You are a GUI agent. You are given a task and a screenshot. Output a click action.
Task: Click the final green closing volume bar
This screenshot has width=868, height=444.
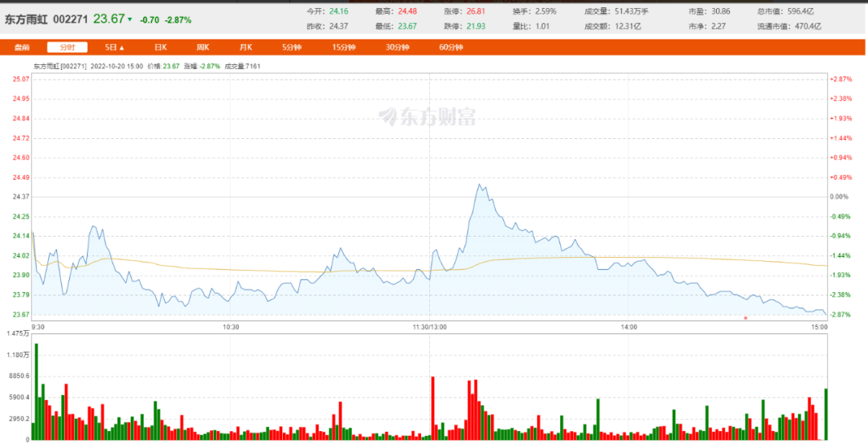[826, 414]
